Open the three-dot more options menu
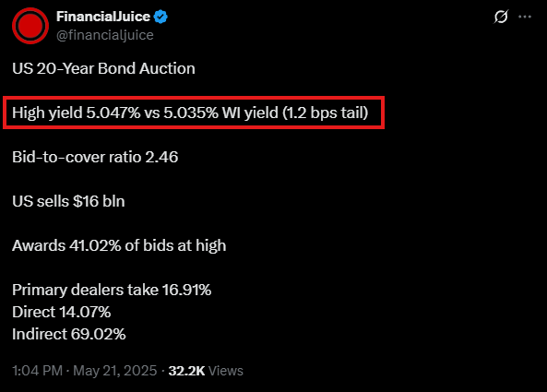The height and width of the screenshot is (392, 547). [x=525, y=17]
